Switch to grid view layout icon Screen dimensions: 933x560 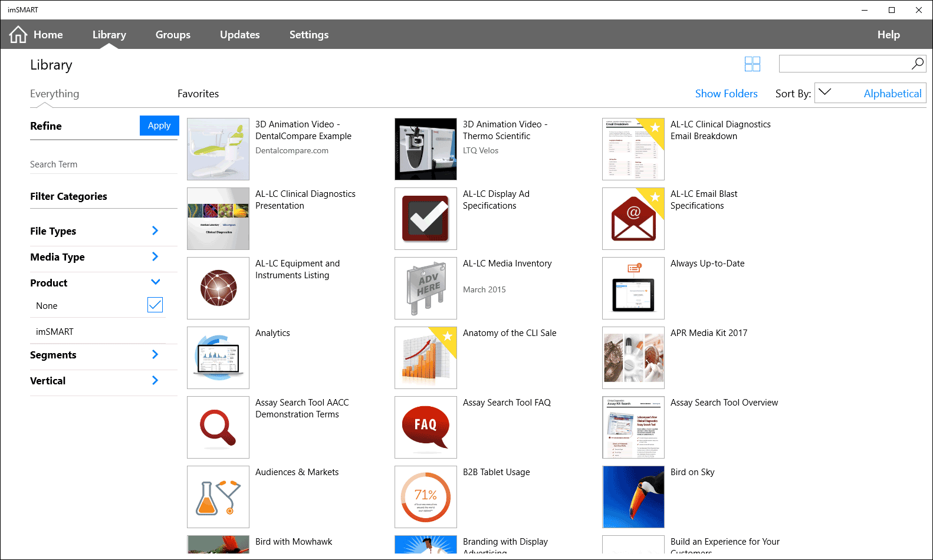click(753, 64)
